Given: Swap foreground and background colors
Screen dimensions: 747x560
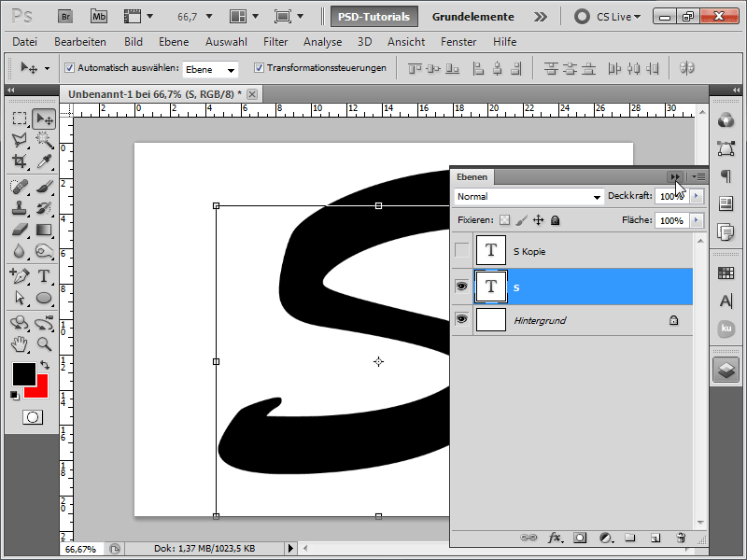Looking at the screenshot, I should click(45, 365).
